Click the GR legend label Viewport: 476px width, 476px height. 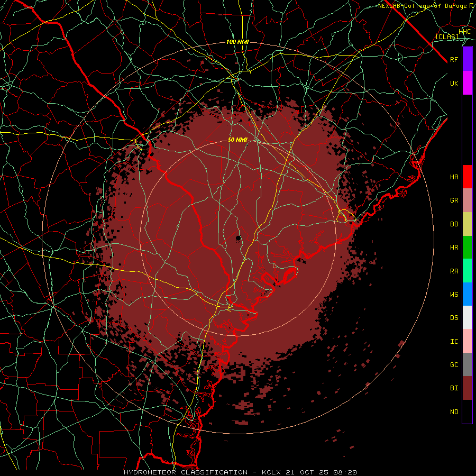[x=454, y=200]
